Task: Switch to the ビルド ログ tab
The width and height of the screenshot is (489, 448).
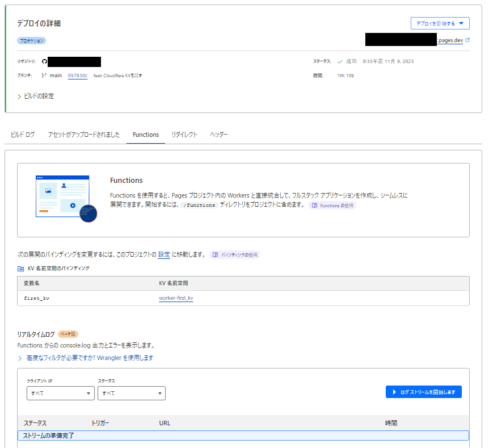Action: [23, 135]
